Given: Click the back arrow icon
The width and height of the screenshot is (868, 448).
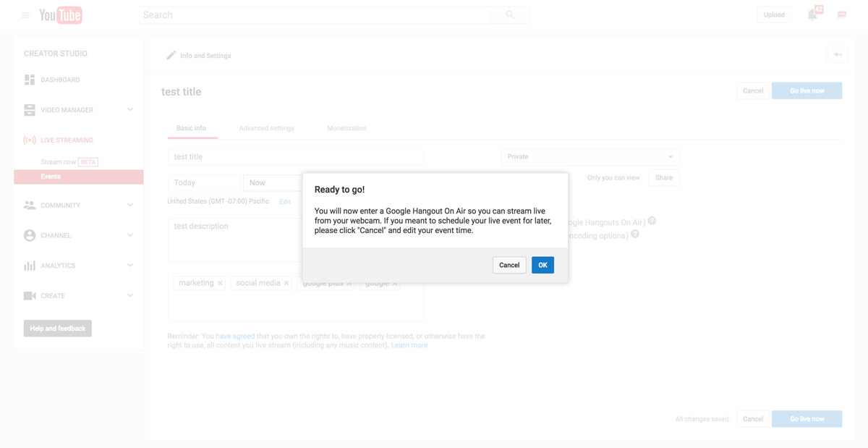Looking at the screenshot, I should (x=838, y=55).
